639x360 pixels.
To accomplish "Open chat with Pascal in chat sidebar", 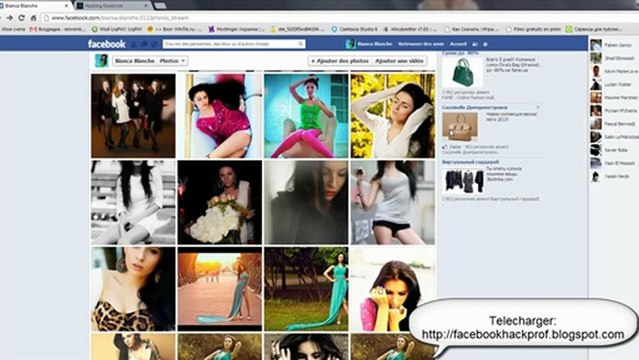I will tap(613, 124).
